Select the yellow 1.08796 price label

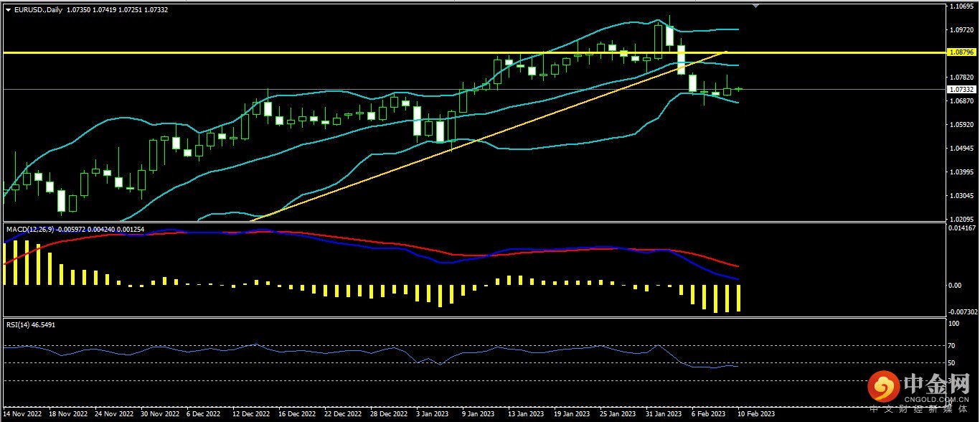[x=961, y=52]
